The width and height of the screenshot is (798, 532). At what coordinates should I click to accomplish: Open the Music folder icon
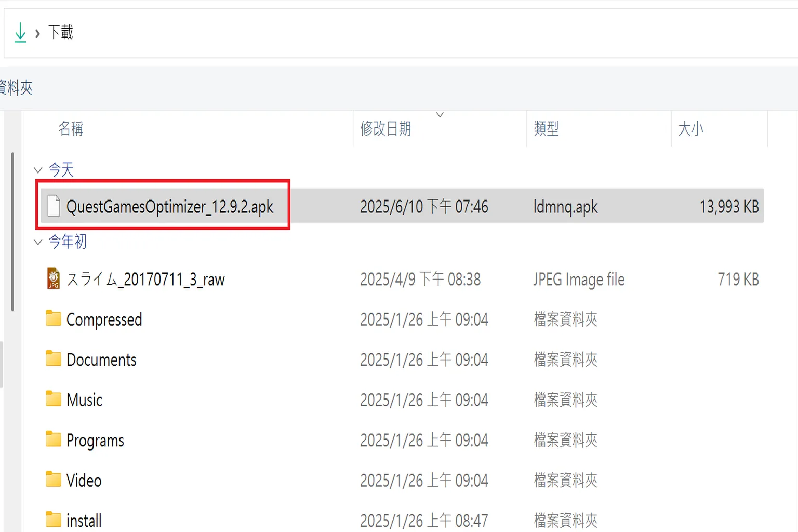(54, 399)
